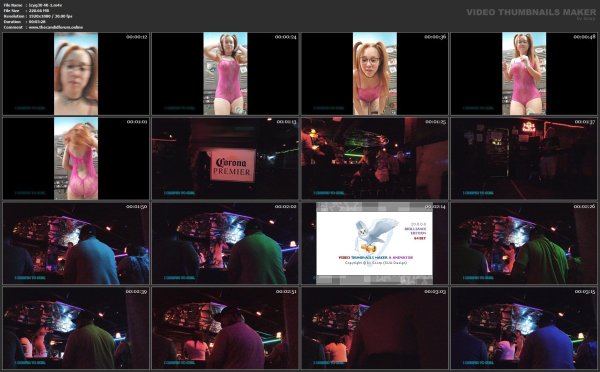Click the Duration value in header
Viewport: 600px width, 372px height.
(37, 22)
